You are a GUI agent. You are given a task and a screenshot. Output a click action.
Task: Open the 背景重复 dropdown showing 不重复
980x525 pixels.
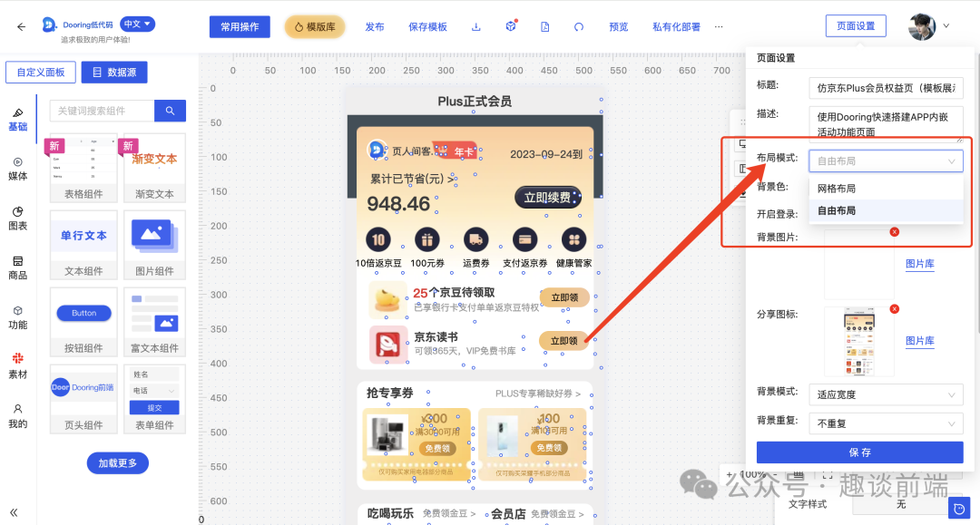[x=885, y=423]
